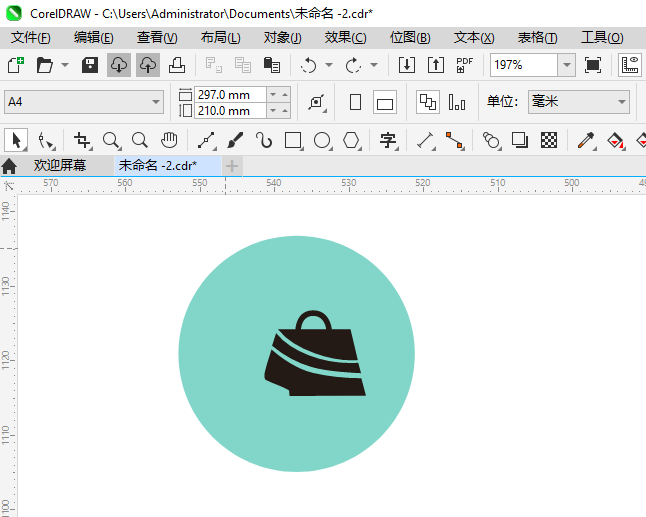
Task: Publish to PDF
Action: coord(465,65)
